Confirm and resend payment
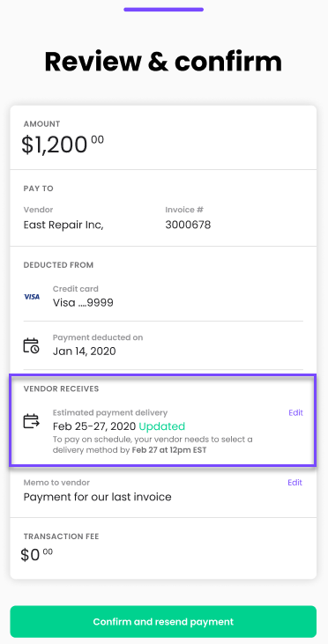 (x=163, y=621)
